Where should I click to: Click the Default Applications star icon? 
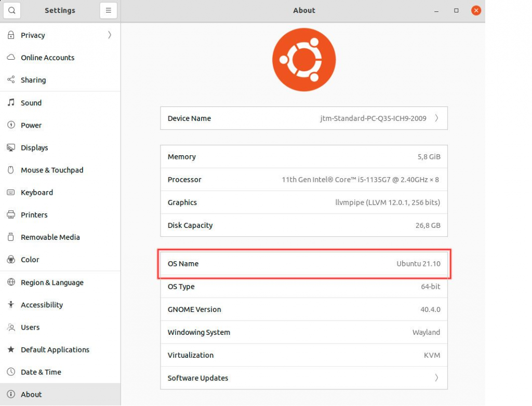11,349
